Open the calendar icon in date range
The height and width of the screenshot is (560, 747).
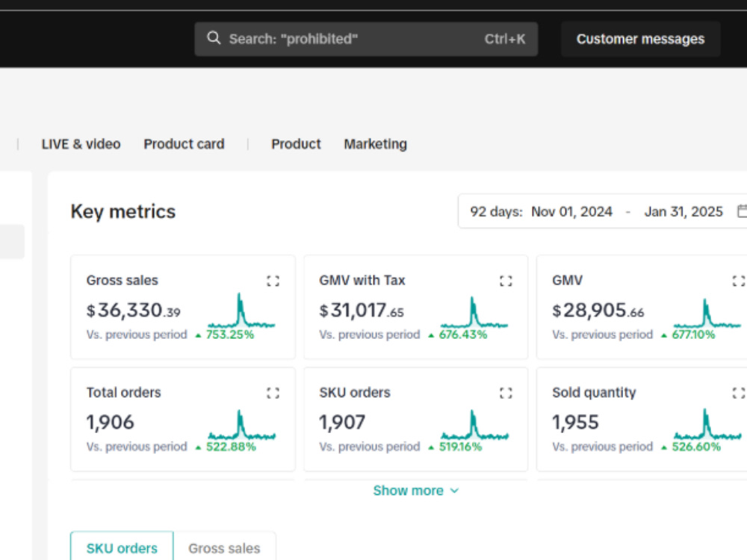click(x=742, y=211)
